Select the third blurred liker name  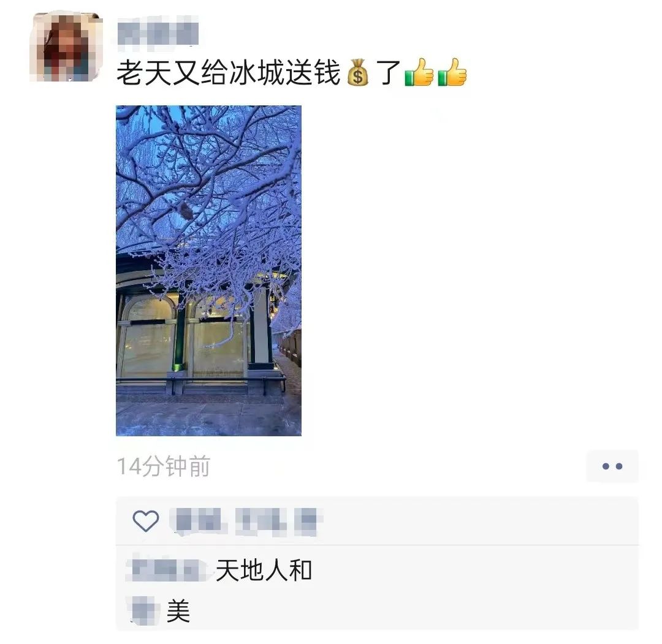(308, 521)
